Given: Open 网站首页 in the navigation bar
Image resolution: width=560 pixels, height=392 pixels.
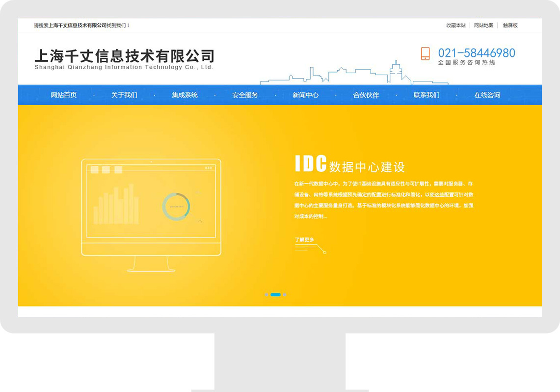Looking at the screenshot, I should coord(64,95).
